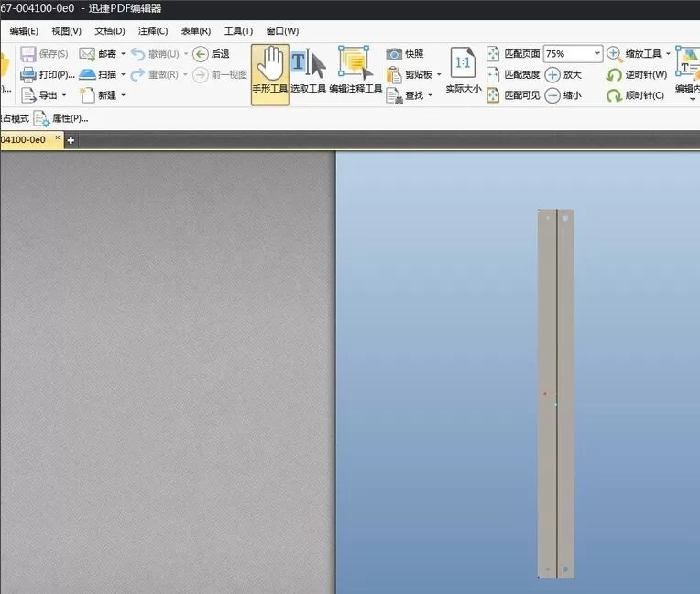The image size is (700, 594).
Task: Click Fit Visible (匹配可见)
Action: coord(513,95)
